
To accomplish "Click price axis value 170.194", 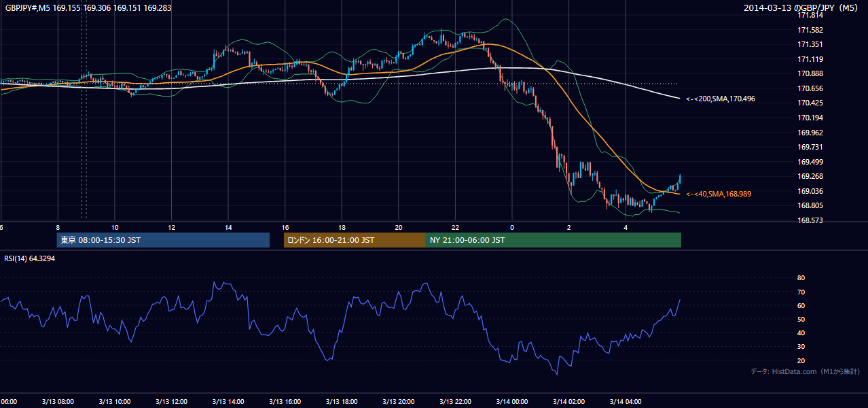I will click(810, 118).
